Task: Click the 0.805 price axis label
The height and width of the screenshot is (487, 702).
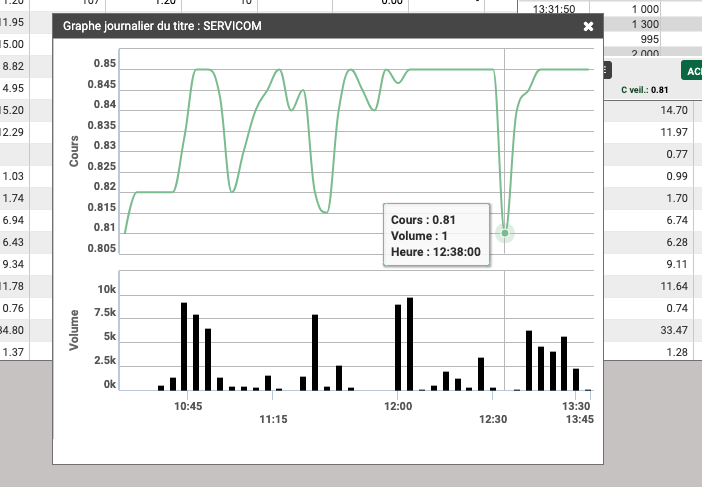Action: point(102,248)
